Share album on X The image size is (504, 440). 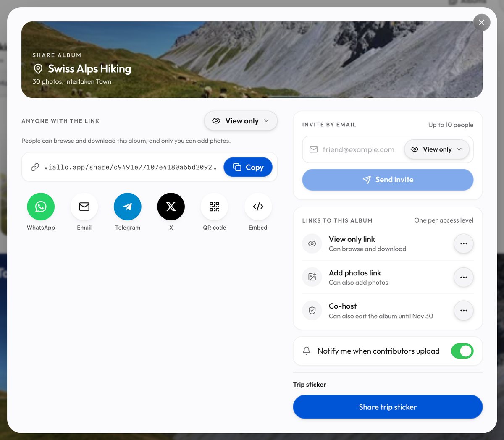[171, 207]
